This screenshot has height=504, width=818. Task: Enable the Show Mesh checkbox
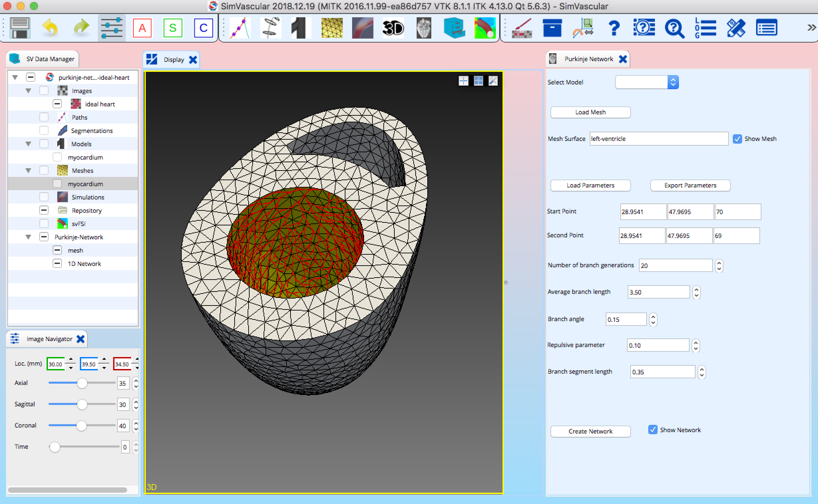737,139
